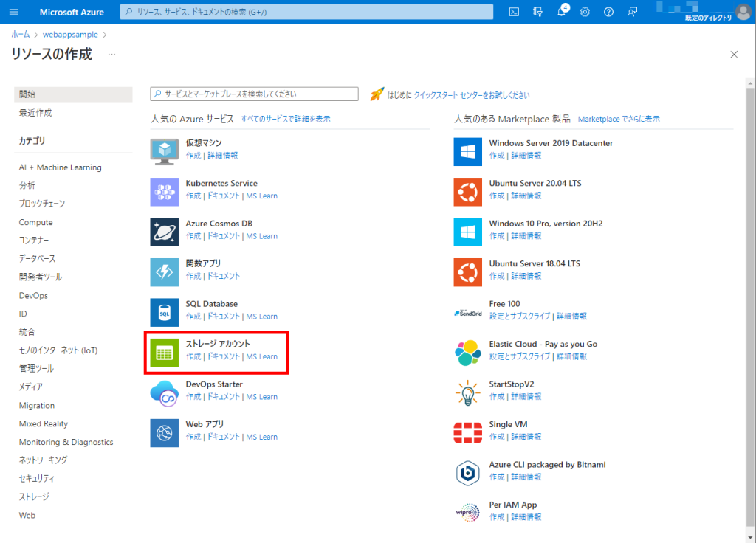Click 作成 under Kubernetes Service
Image resolution: width=756 pixels, height=543 pixels.
click(x=193, y=196)
